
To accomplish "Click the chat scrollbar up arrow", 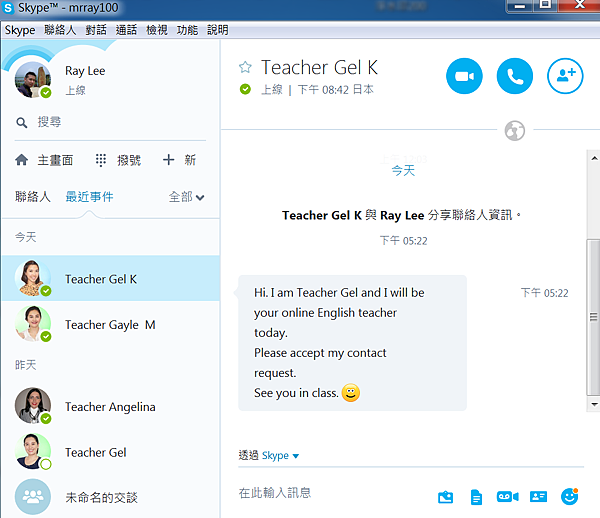I will (x=594, y=158).
